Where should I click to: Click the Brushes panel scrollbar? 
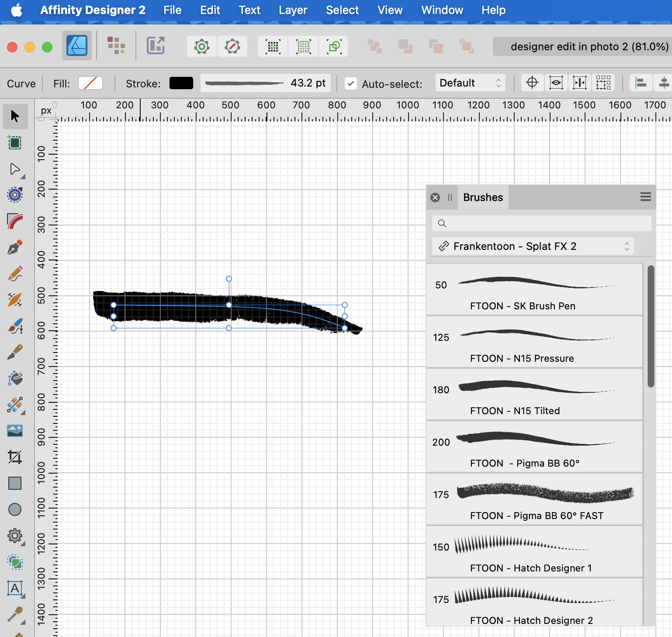(x=651, y=326)
